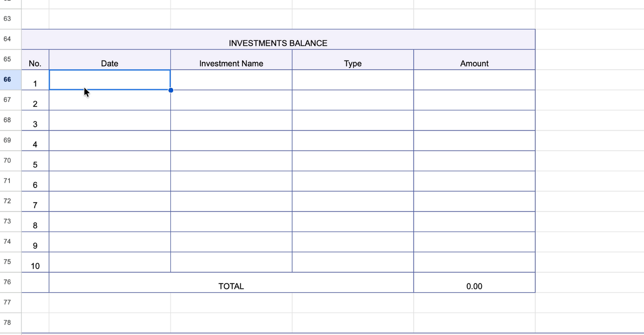Image resolution: width=644 pixels, height=335 pixels.
Task: Select the cell containing number 10
Action: point(35,262)
